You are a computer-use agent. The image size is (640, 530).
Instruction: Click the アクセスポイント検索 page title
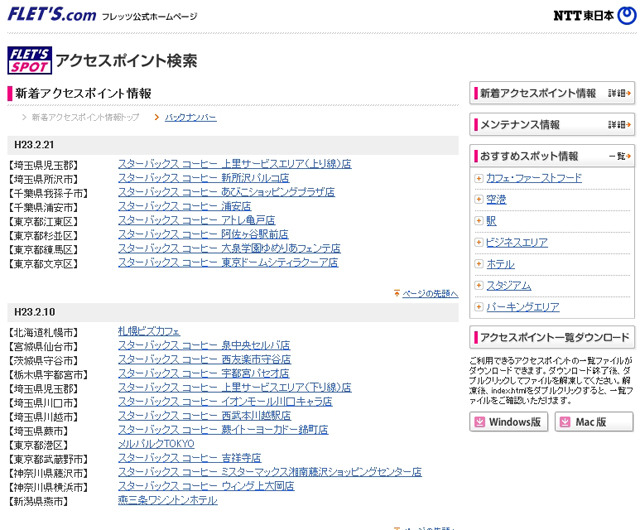coord(127,61)
